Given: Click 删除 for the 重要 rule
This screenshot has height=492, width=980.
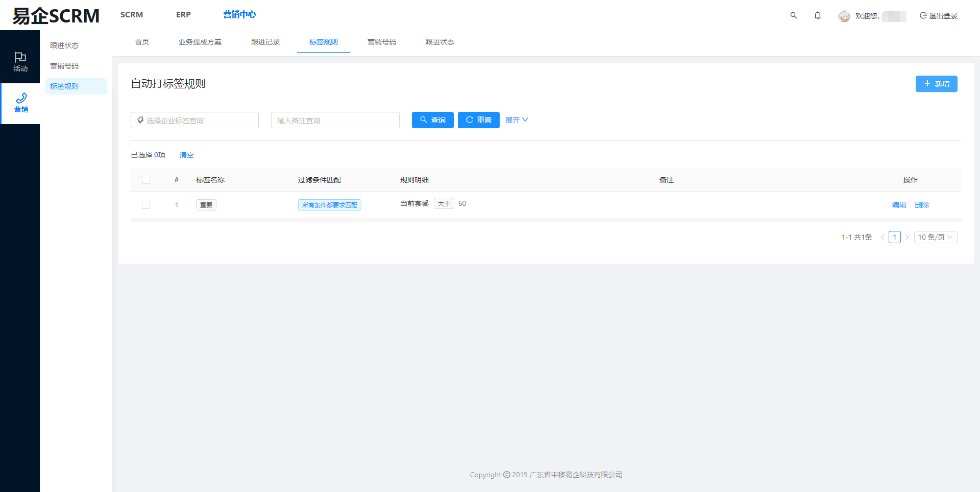Looking at the screenshot, I should [922, 205].
